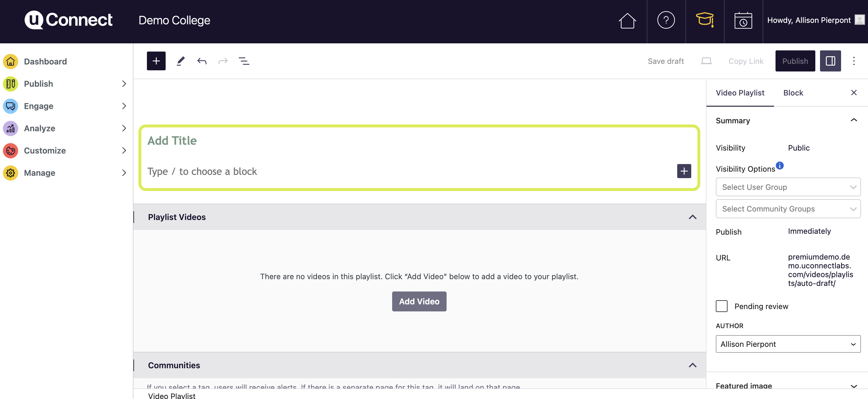Click the block inserter plus button in toolbar
Screen dimensions: 868x399
pos(156,61)
